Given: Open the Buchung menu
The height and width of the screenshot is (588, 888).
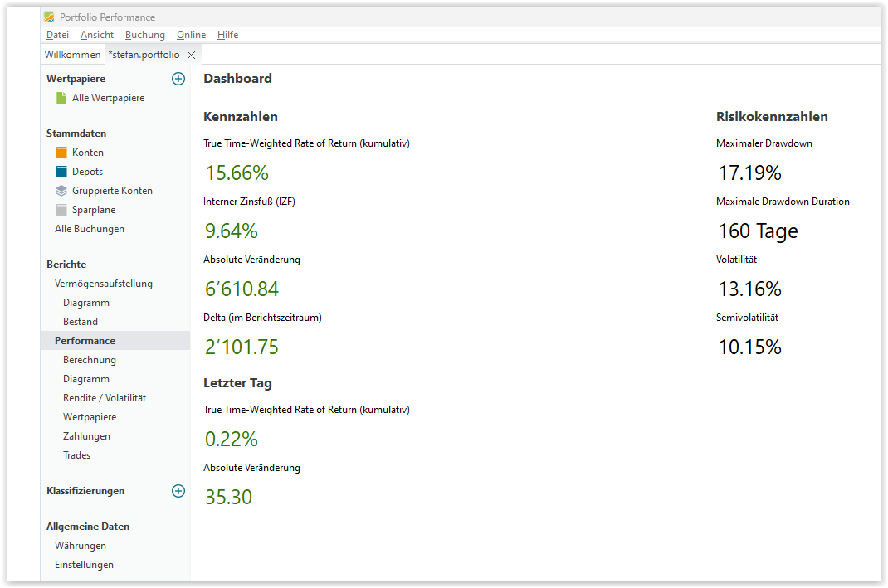Looking at the screenshot, I should (x=144, y=35).
